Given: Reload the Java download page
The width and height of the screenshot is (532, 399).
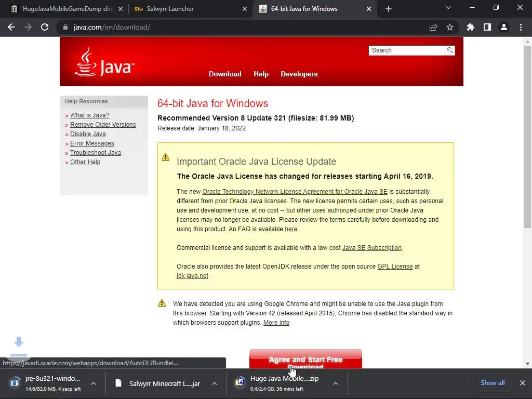Looking at the screenshot, I should point(45,27).
